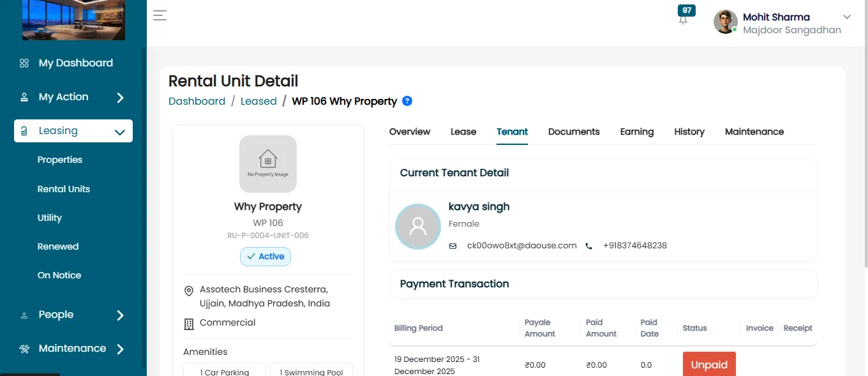Open the History tab
Screen dimensions: 868x376
pyautogui.click(x=689, y=132)
